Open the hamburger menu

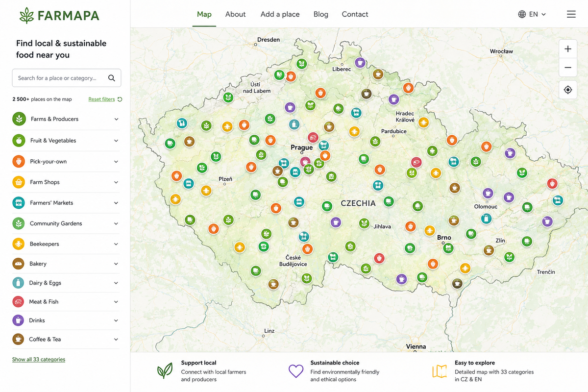pyautogui.click(x=571, y=14)
